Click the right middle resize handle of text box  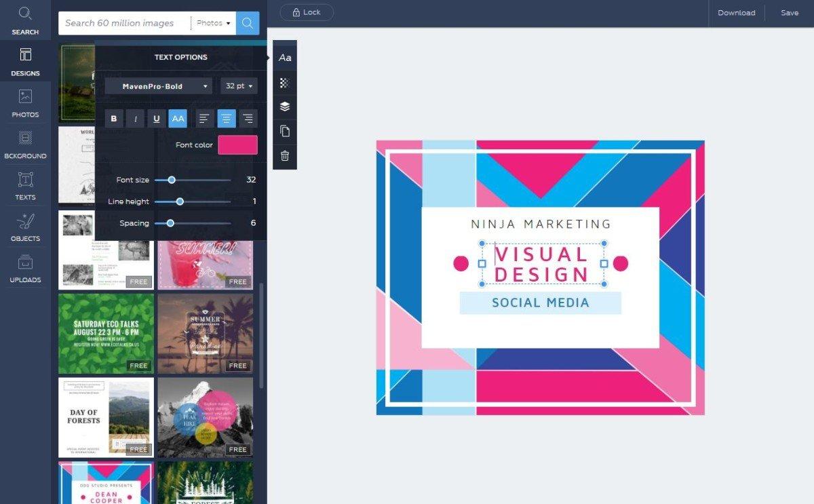tap(604, 264)
